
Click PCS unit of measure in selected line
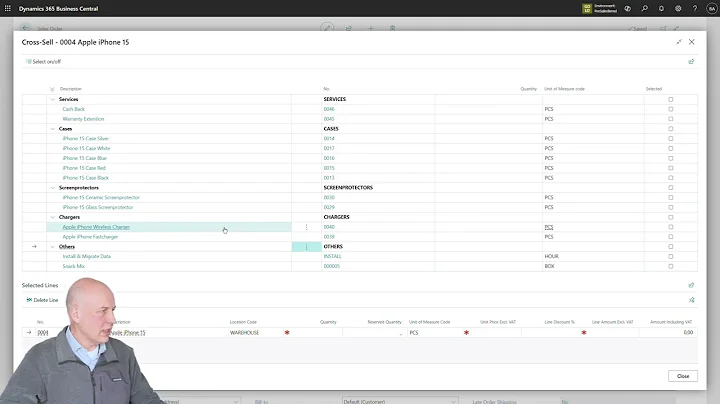414,332
